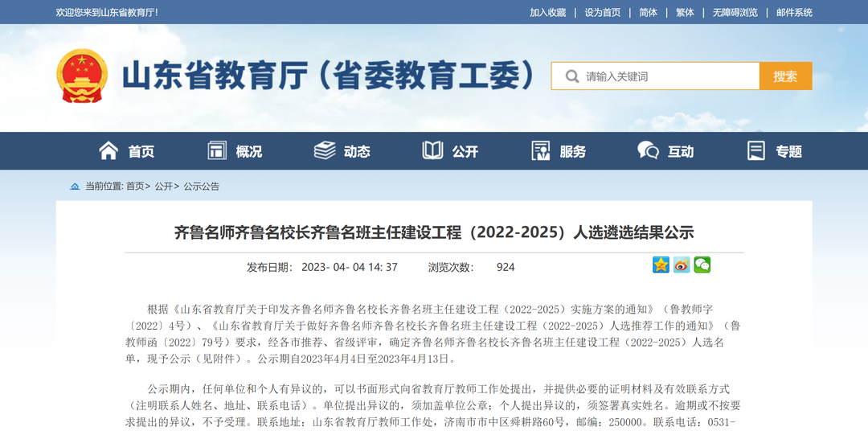Click the national emblem logo
The image size is (868, 431).
coord(82,76)
